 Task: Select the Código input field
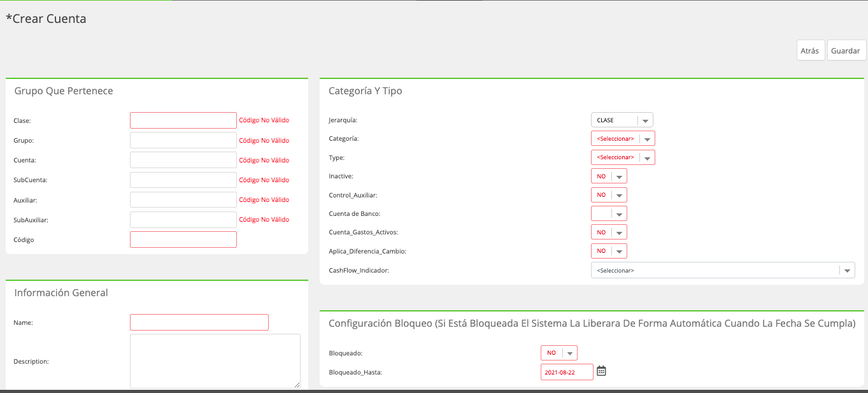coord(183,239)
